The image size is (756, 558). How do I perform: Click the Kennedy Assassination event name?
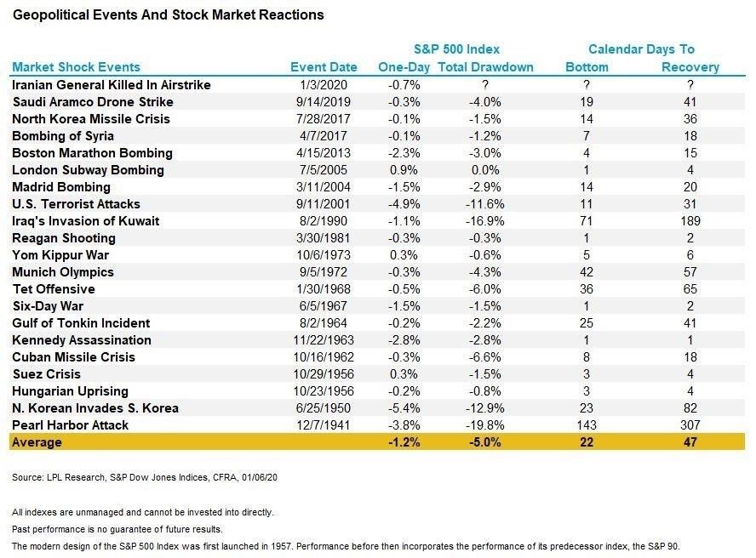pos(82,340)
